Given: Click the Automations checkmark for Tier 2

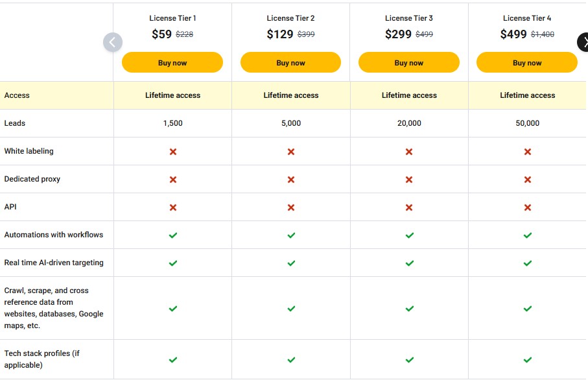Looking at the screenshot, I should [x=291, y=235].
